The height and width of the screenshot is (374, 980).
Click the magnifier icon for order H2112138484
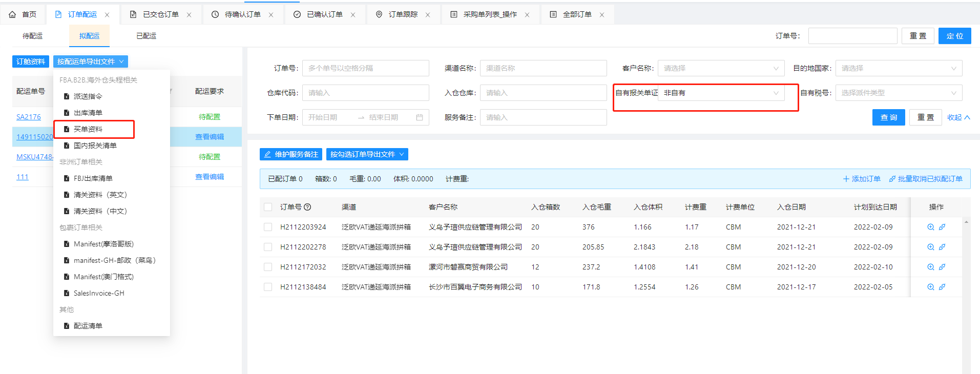coord(930,287)
